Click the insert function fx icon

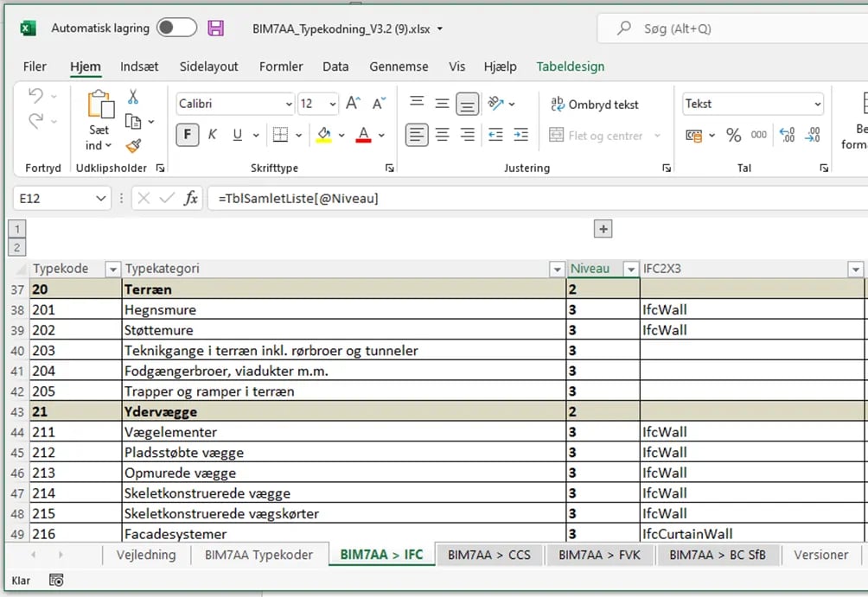pos(191,198)
